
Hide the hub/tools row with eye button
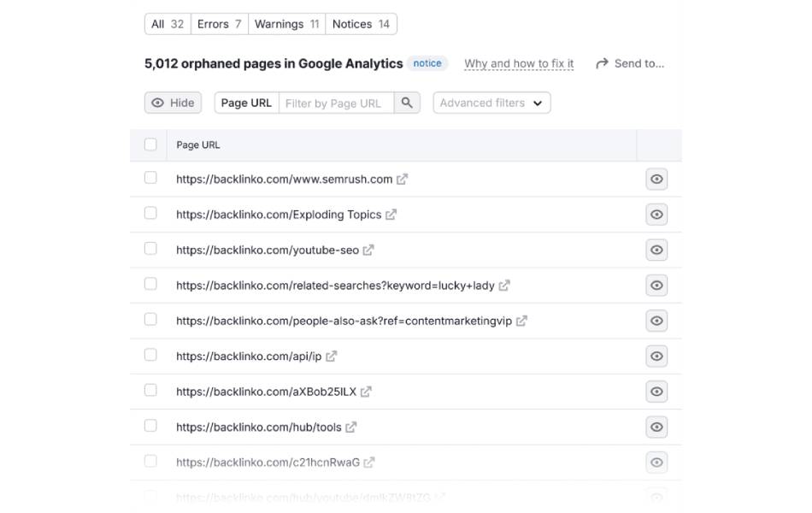click(656, 427)
